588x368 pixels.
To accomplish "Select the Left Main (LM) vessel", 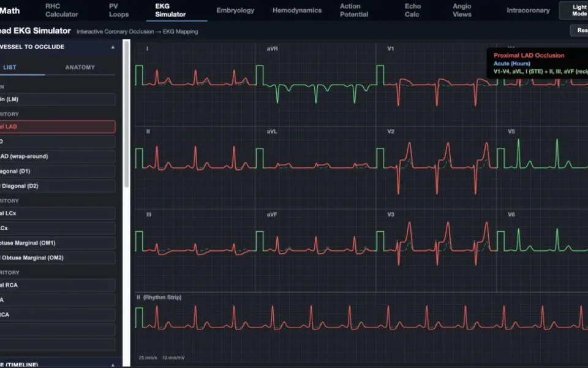I will pyautogui.click(x=58, y=99).
